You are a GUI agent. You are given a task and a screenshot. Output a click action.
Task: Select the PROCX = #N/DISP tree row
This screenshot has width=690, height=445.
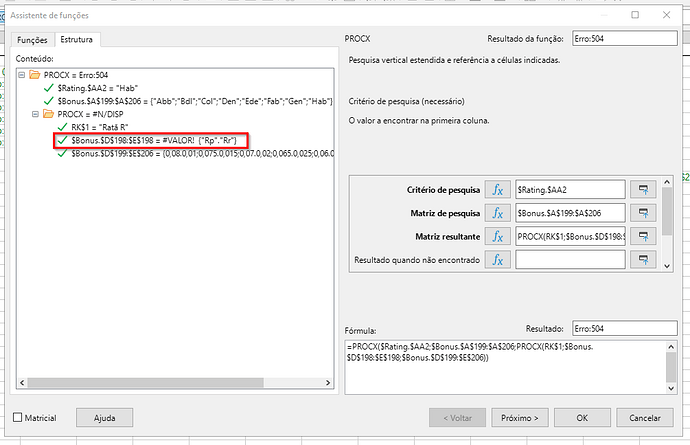tap(90, 114)
